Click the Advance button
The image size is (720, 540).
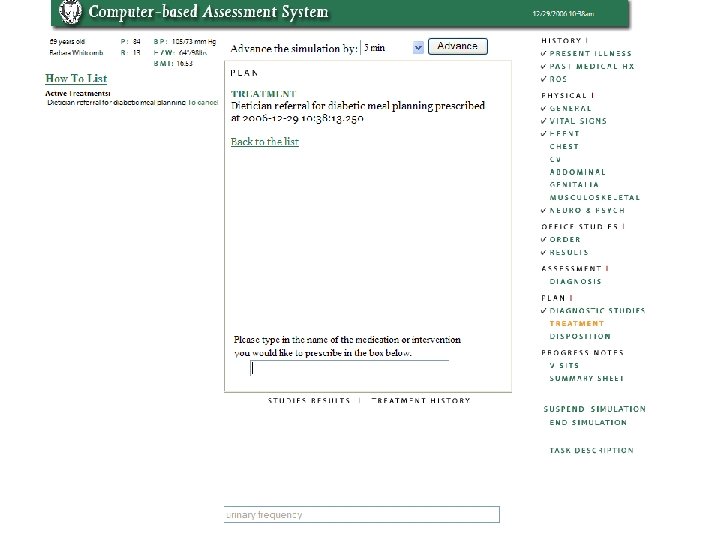[x=457, y=46]
